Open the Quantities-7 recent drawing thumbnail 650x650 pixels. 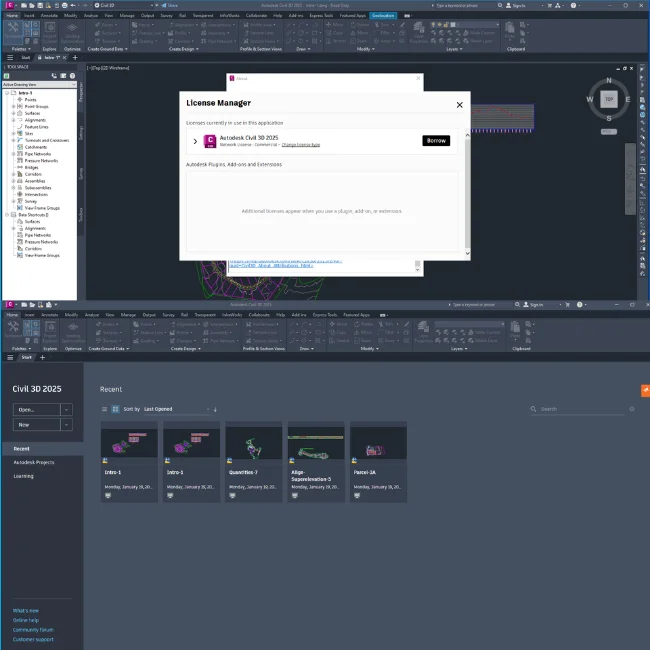pos(254,443)
